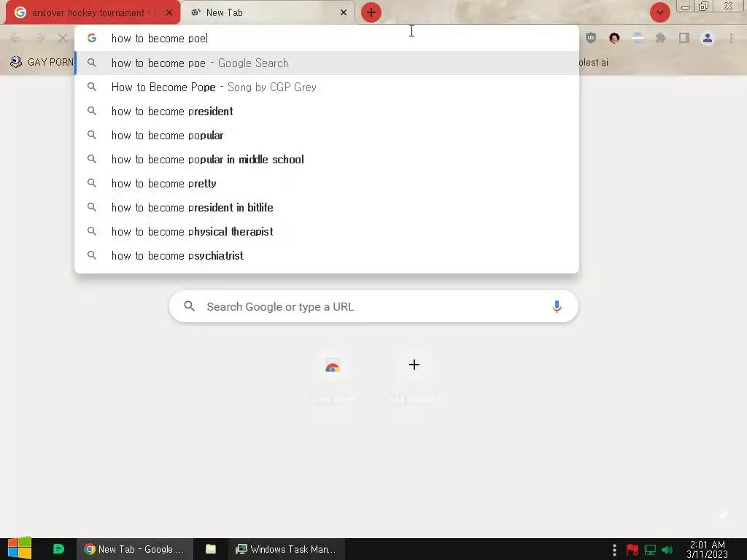Open the green chat app on taskbar
Viewport: 747px width, 560px height.
[x=58, y=549]
